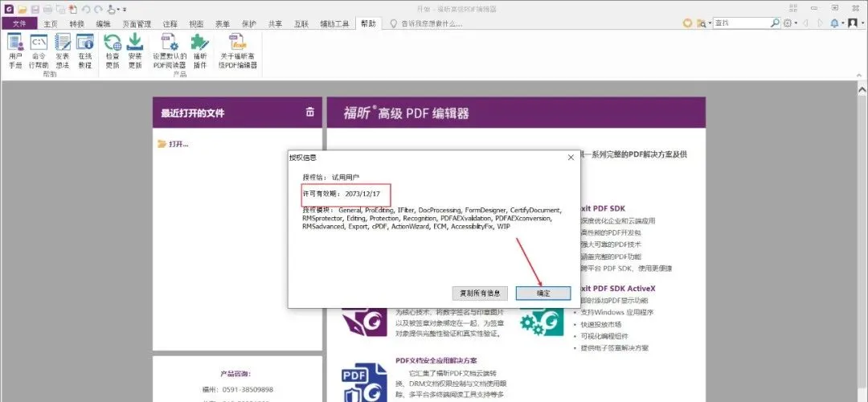Screen dimensions: 868x402
Task: Switch to the 编辑 tab
Action: click(103, 24)
